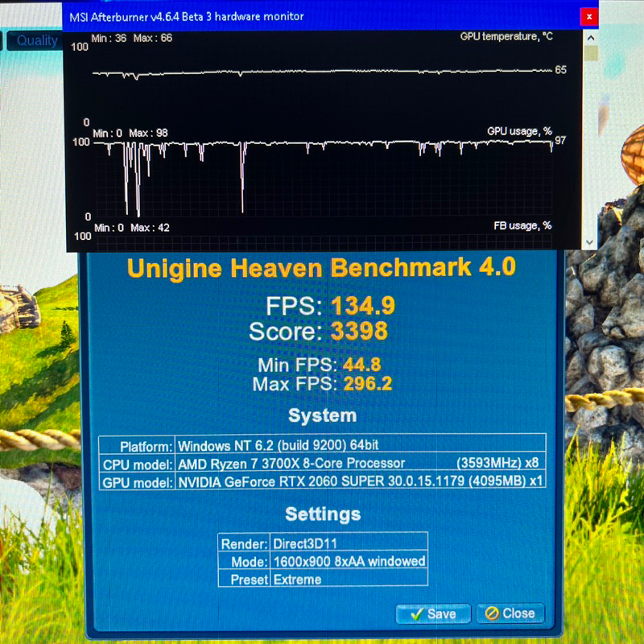
Task: Click the orange cancel icon on Close button
Action: pyautogui.click(x=491, y=613)
